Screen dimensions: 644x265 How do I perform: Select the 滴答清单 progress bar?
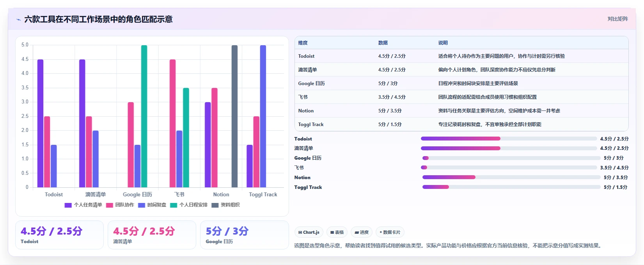click(509, 148)
